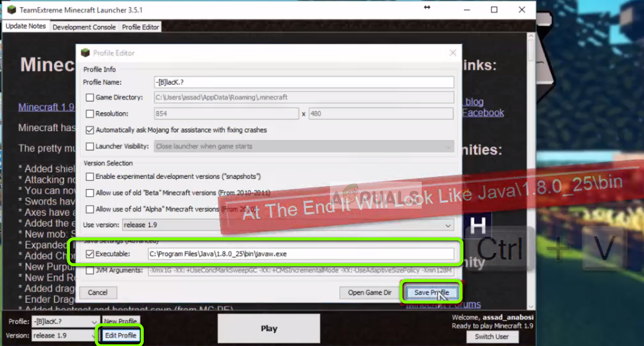Click the Cancel button in Profile Editor

click(x=97, y=292)
